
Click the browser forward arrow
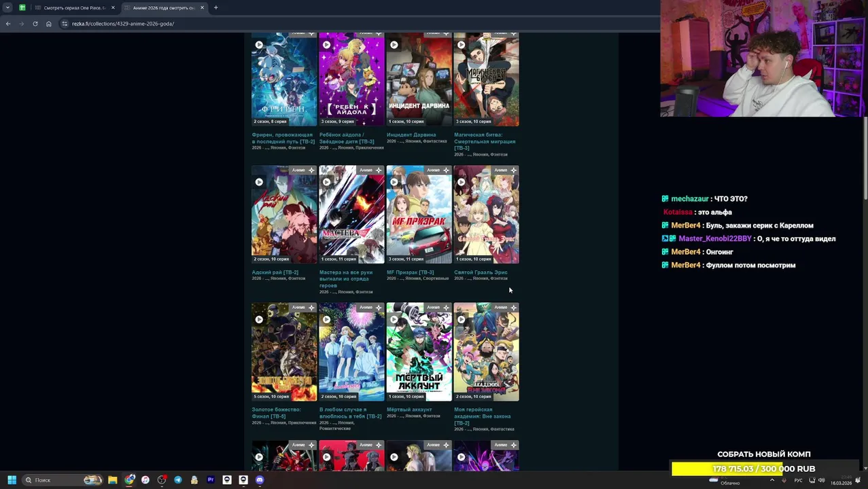[22, 24]
